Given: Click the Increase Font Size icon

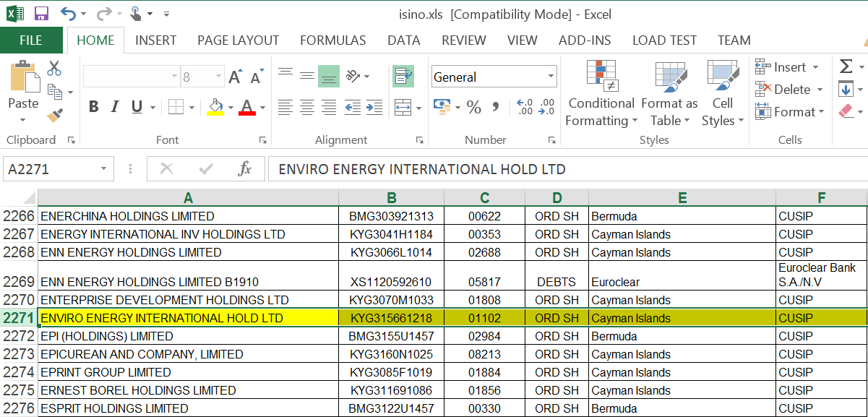Looking at the screenshot, I should (234, 77).
